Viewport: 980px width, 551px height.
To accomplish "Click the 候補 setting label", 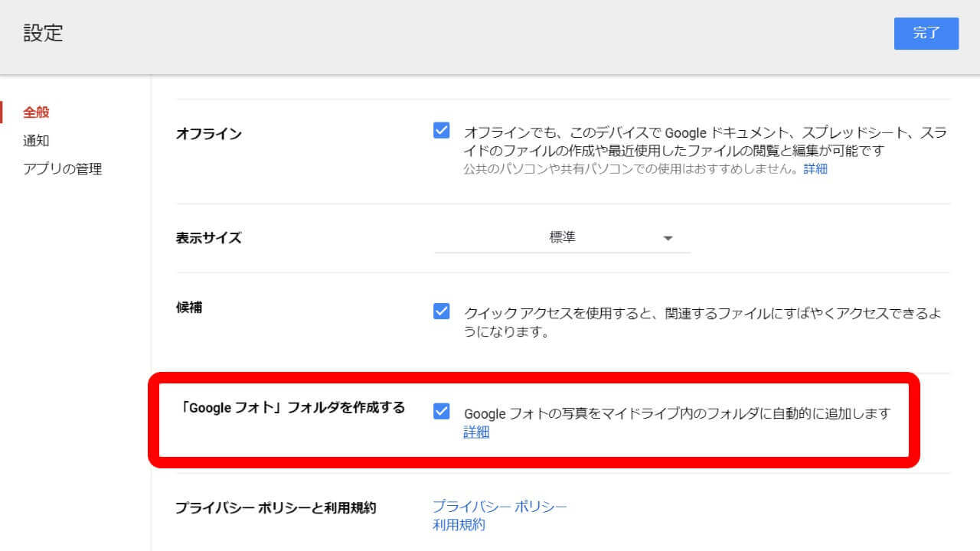I will [x=189, y=308].
